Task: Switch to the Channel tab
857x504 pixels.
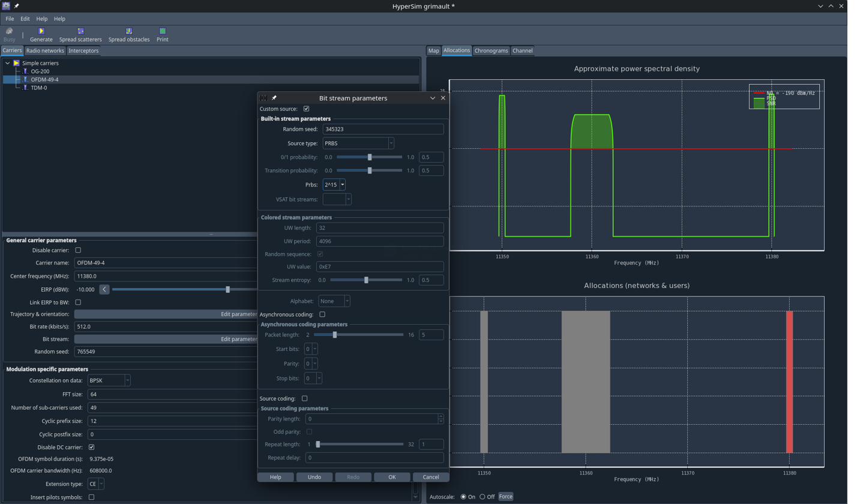Action: (522, 51)
